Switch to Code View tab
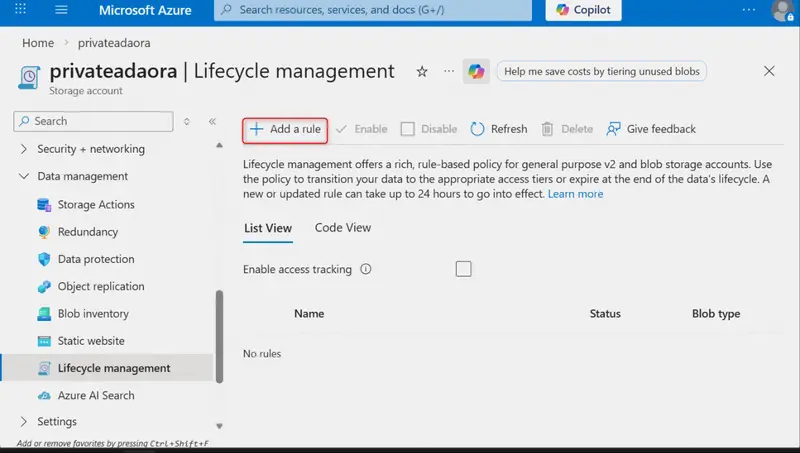The width and height of the screenshot is (800, 453). (x=343, y=228)
